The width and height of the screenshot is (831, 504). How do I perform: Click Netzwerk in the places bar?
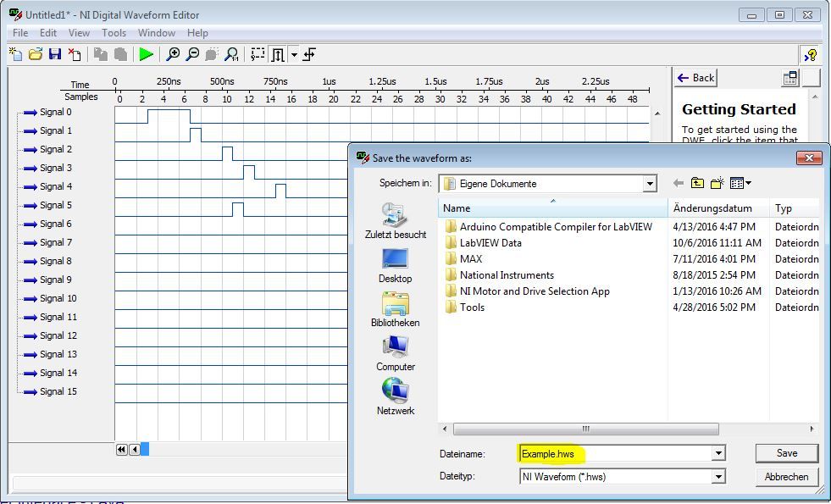pos(396,397)
